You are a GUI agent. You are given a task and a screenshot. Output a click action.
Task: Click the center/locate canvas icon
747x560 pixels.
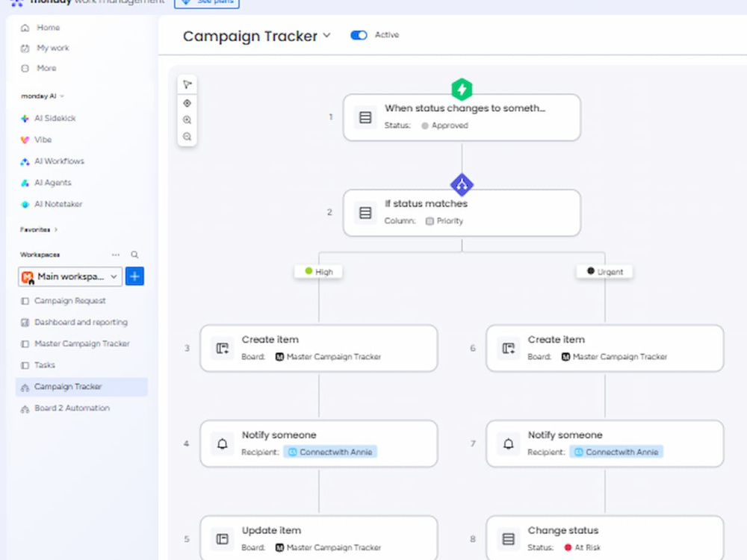click(187, 103)
